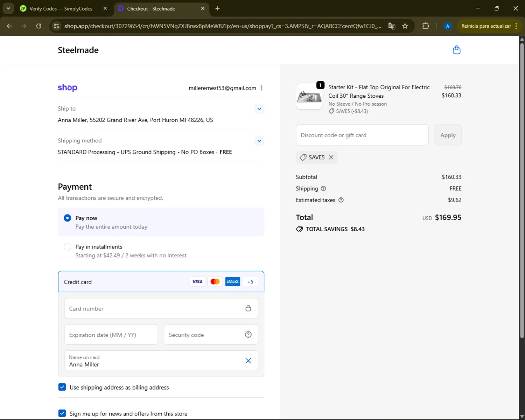The width and height of the screenshot is (525, 420).
Task: Click the Starter Kit product thumbnail
Action: coord(309,97)
